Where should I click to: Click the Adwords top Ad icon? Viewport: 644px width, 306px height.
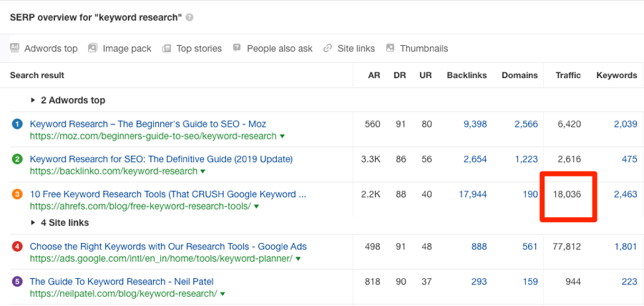coord(15,47)
